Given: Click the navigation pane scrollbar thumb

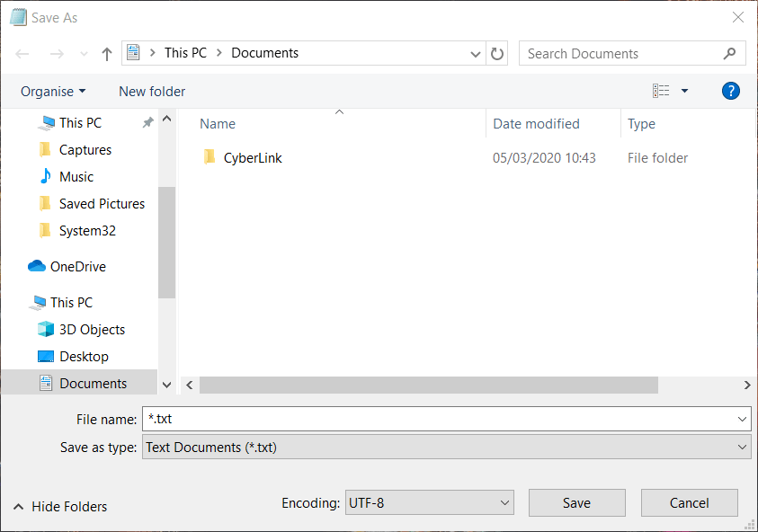Looking at the screenshot, I should [x=166, y=242].
